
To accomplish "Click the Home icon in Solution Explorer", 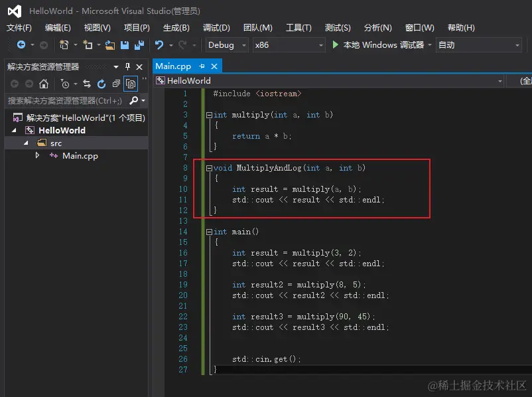I will [44, 84].
